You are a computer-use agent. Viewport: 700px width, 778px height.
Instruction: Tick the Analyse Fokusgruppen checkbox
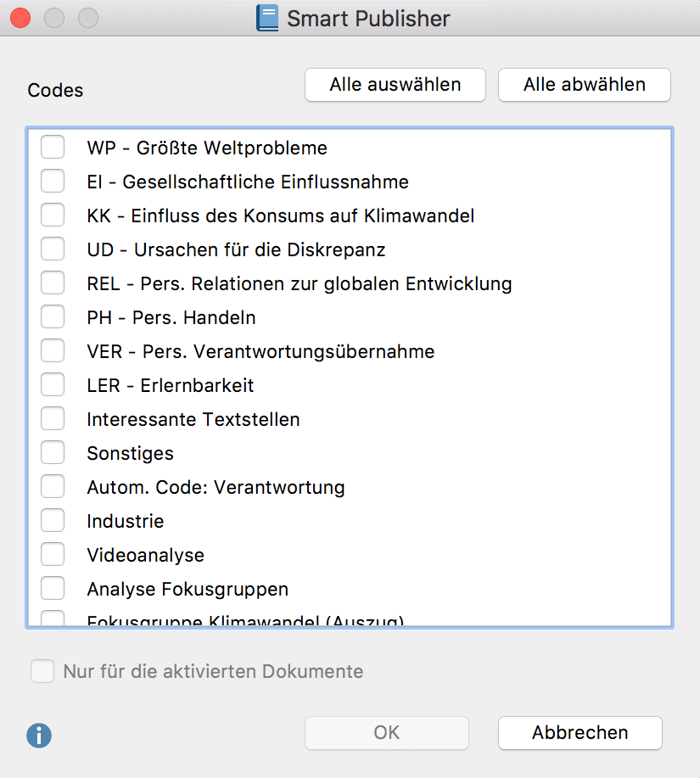pyautogui.click(x=53, y=589)
